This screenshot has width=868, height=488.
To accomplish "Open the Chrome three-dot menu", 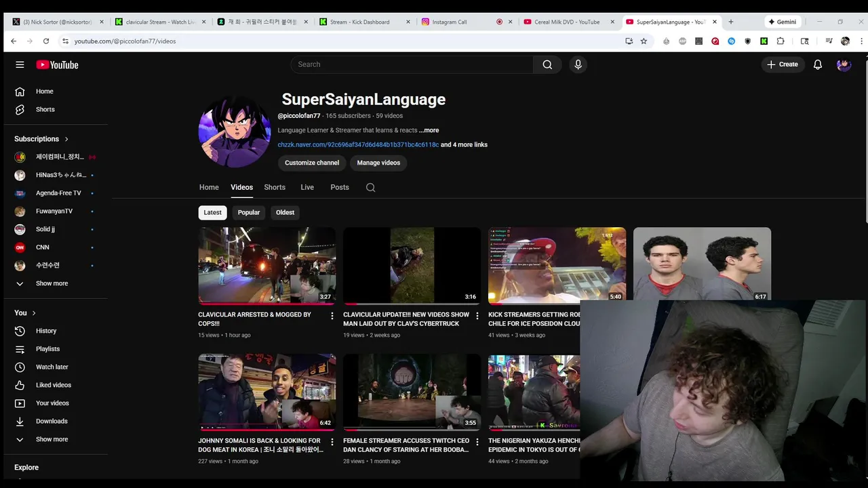I will point(862,41).
